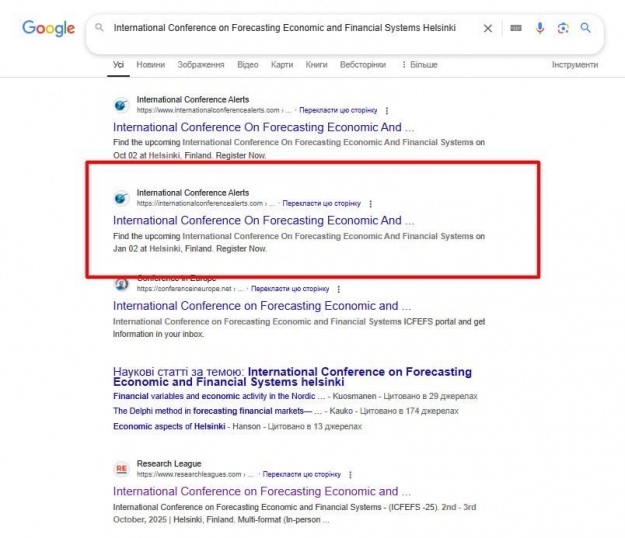Open the on-screen keyboard input tool
Image resolution: width=625 pixels, height=538 pixels.
point(515,29)
